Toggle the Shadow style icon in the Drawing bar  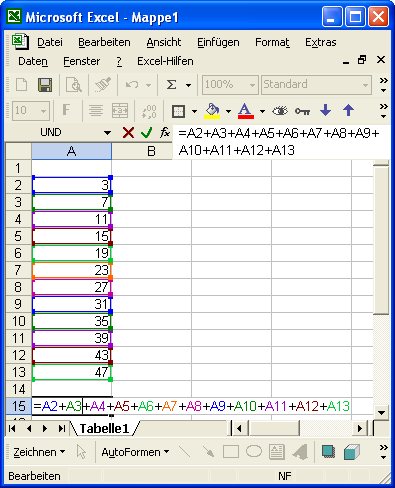[328, 452]
